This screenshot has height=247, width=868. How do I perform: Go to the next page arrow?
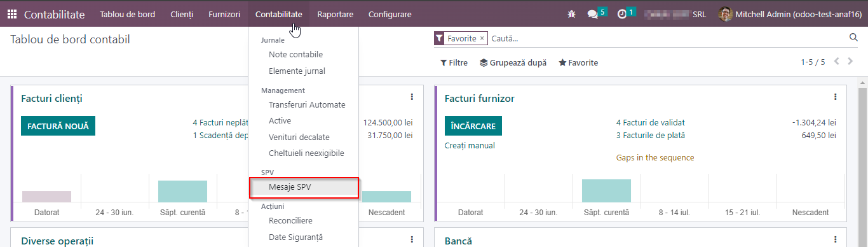850,62
